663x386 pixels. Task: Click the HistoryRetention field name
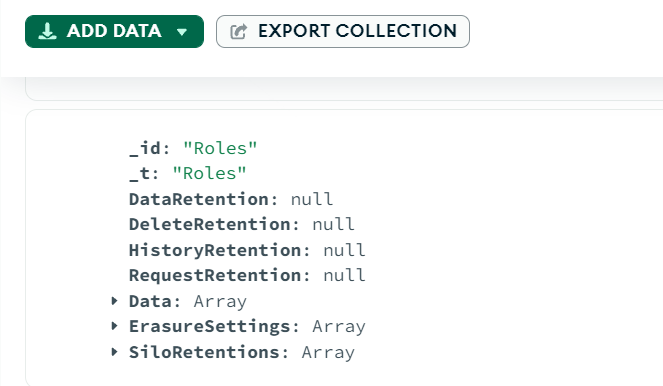[x=215, y=250]
